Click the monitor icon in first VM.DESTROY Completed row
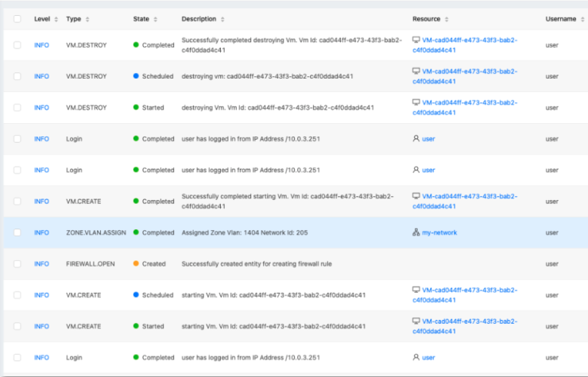588x377 pixels. point(416,40)
